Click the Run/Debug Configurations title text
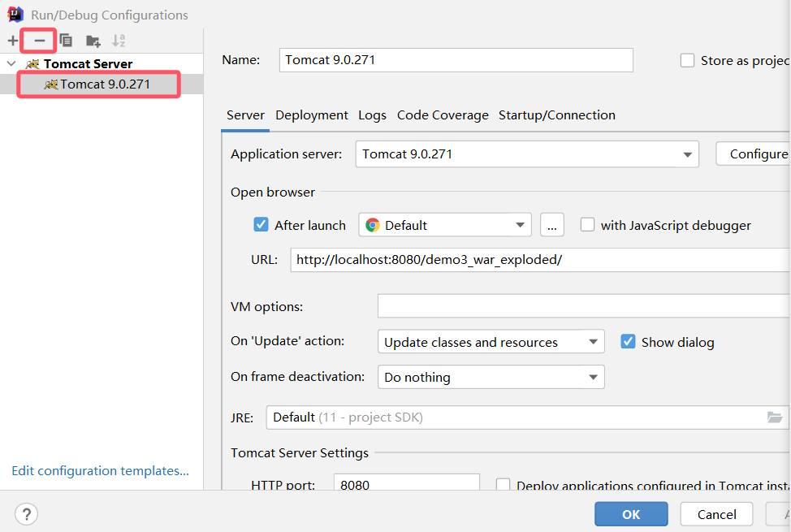 click(x=110, y=15)
